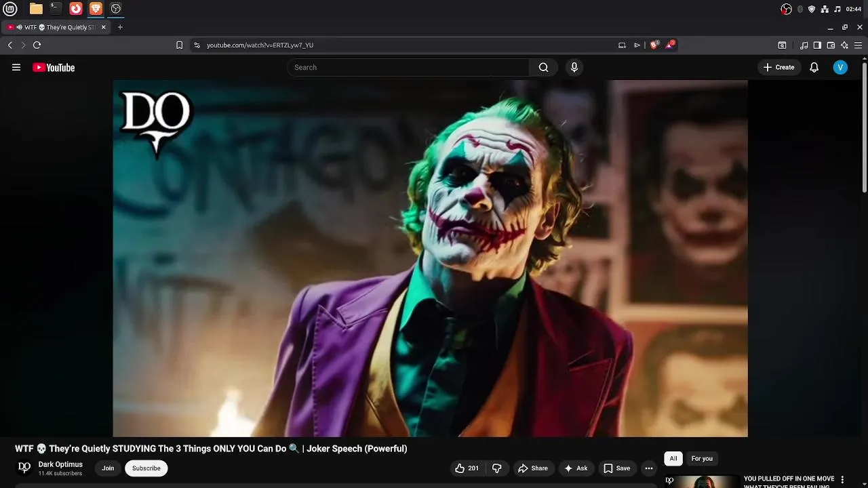
Task: Open the sound music-note tray icon
Action: [837, 9]
